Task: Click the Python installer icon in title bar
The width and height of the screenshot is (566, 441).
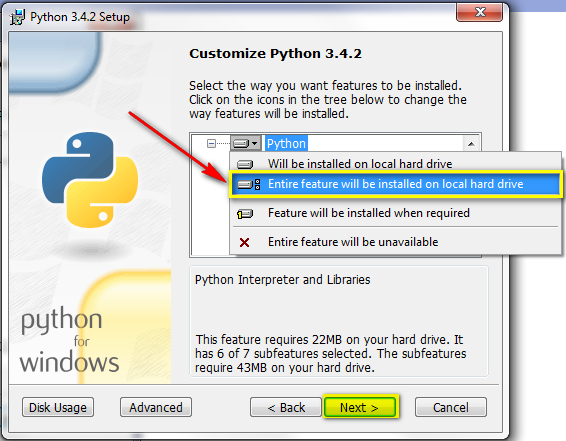Action: coord(17,17)
